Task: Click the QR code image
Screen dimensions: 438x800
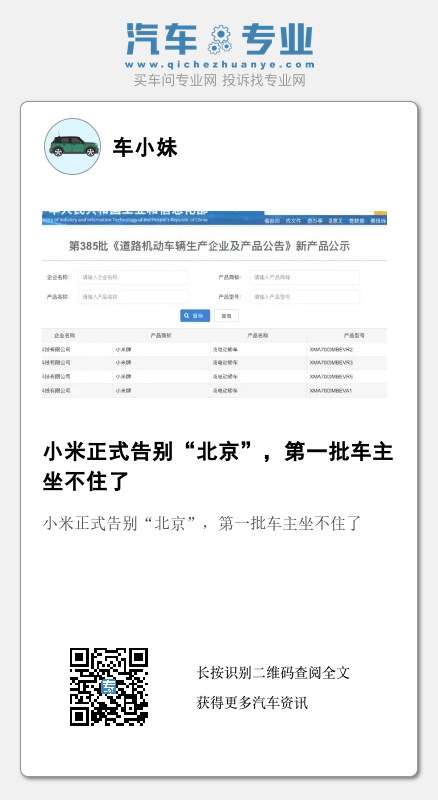Action: (109, 687)
